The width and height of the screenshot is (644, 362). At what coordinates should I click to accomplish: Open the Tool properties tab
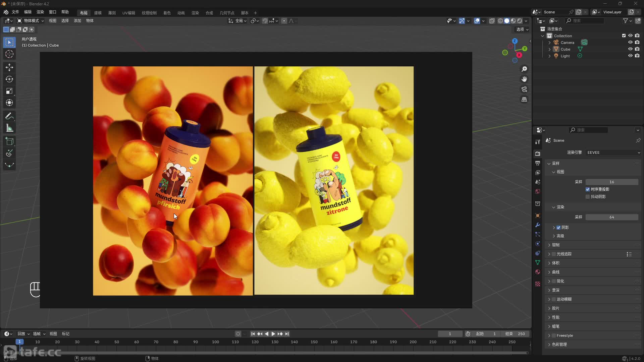click(538, 142)
